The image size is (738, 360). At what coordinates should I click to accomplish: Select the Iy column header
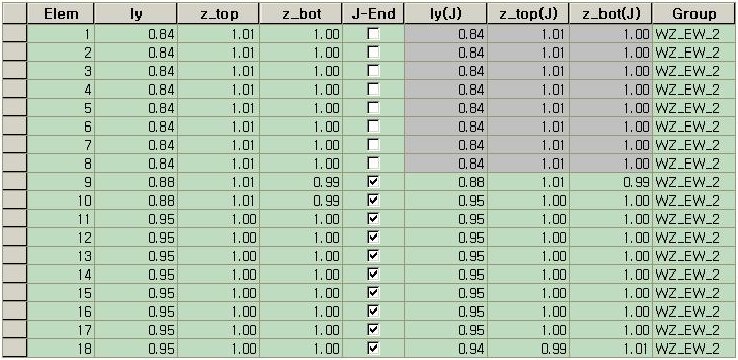(x=136, y=14)
